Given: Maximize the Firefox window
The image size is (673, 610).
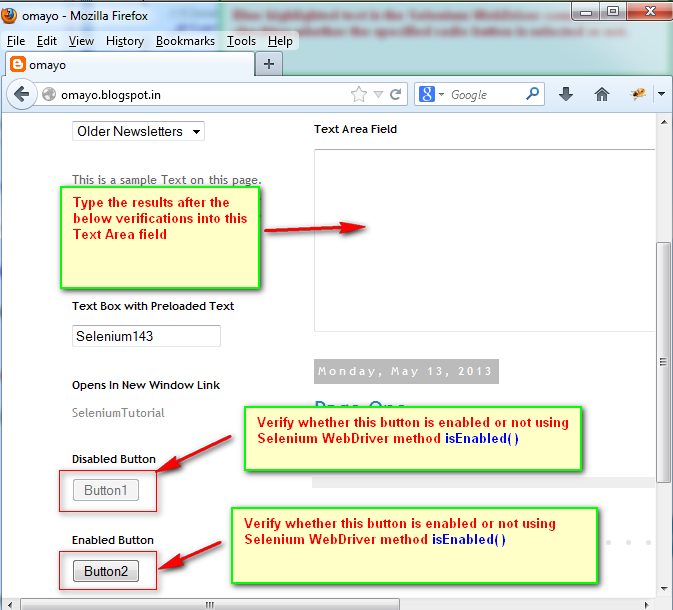Looking at the screenshot, I should click(613, 12).
